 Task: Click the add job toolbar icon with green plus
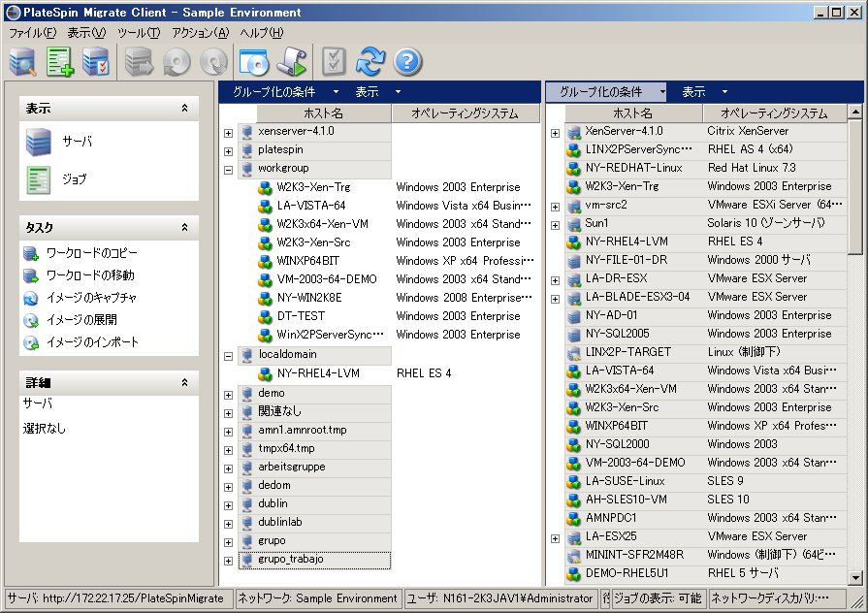pos(60,62)
